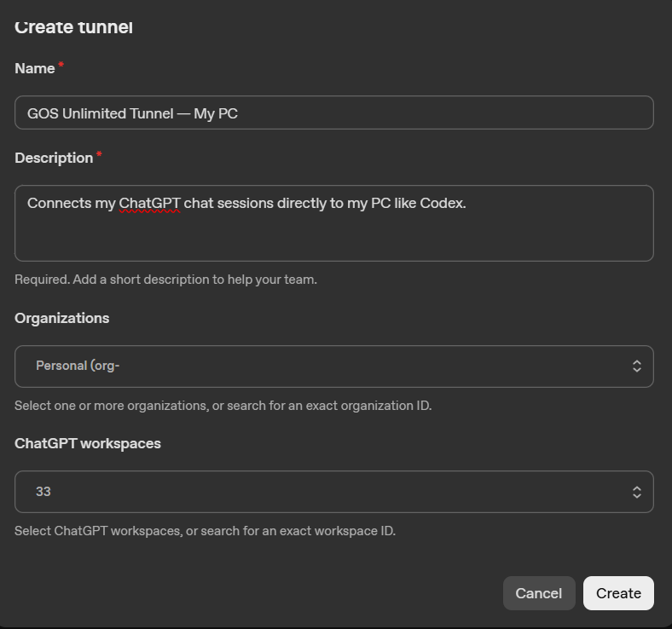Click the "Select one or more organizations" hint

223,406
